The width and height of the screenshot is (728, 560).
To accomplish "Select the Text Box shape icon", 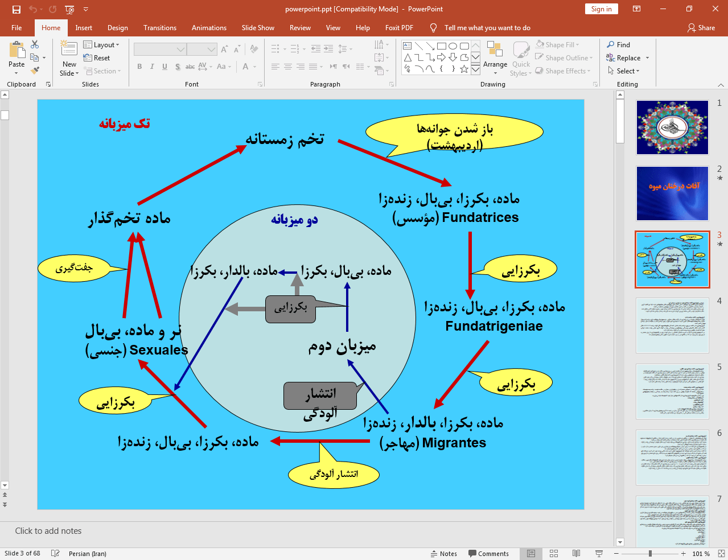I will pos(408,46).
